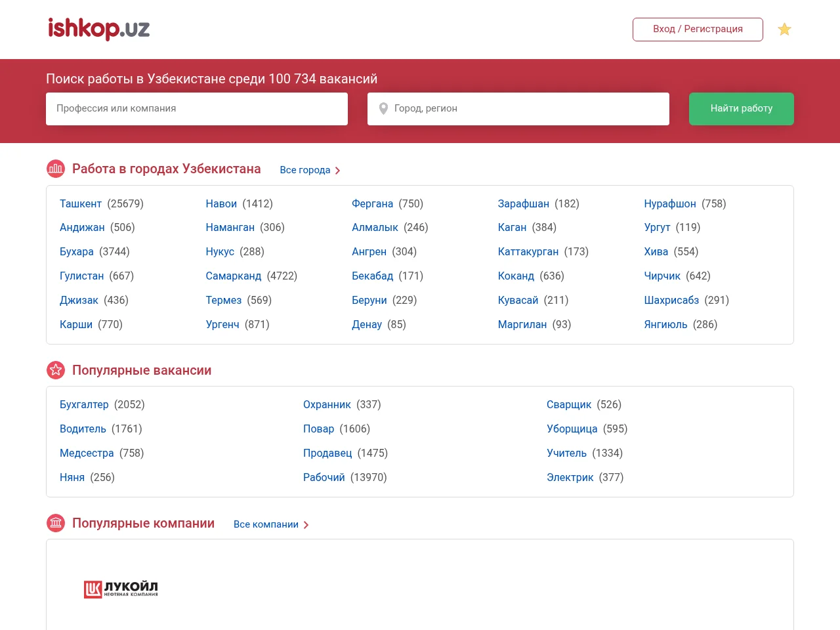Select the Хива city link
This screenshot has width=840, height=630.
coord(656,252)
